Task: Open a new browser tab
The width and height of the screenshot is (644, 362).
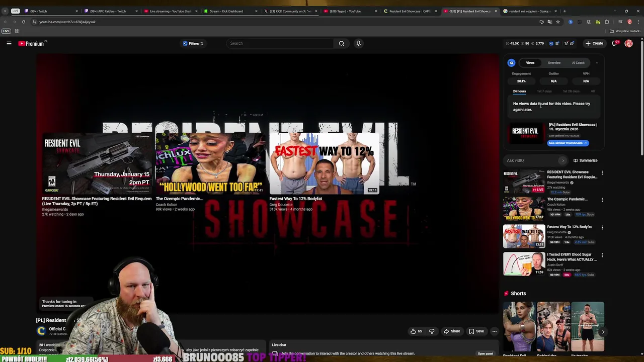Action: pyautogui.click(x=565, y=11)
